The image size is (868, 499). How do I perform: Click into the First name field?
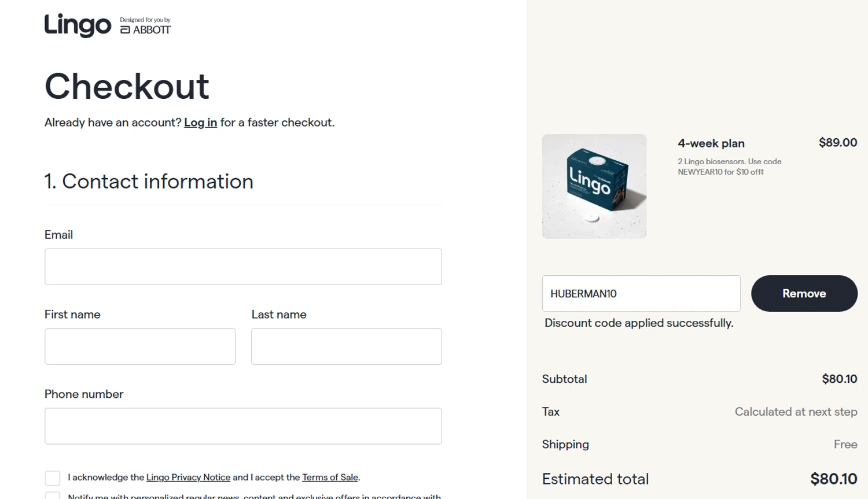coord(140,346)
